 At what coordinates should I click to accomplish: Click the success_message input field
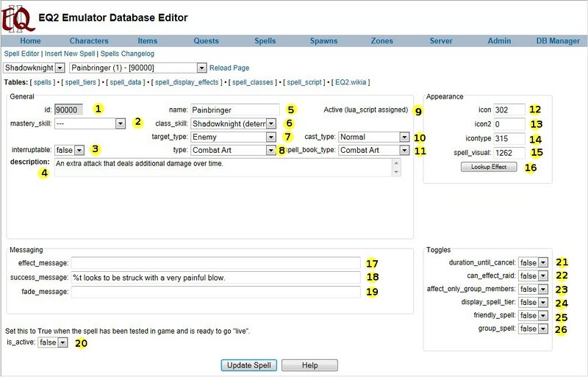click(216, 278)
